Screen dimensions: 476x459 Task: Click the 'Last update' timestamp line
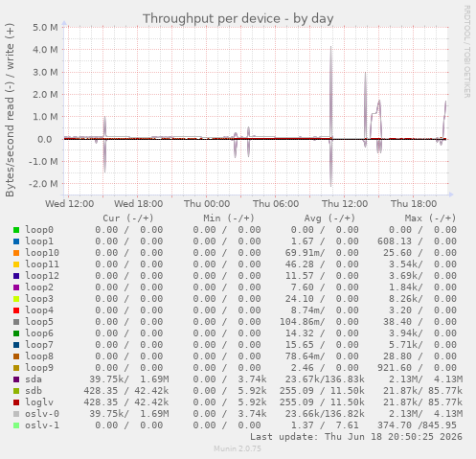point(356,437)
